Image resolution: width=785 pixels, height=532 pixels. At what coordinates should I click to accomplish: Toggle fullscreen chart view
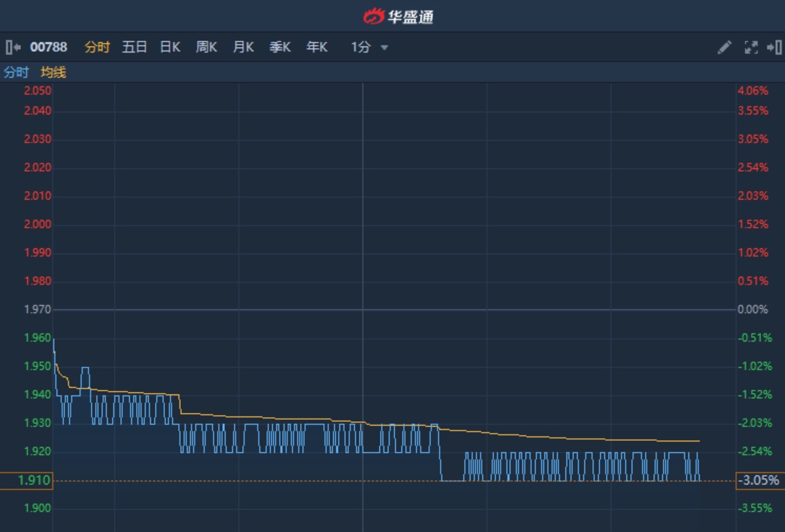(751, 47)
